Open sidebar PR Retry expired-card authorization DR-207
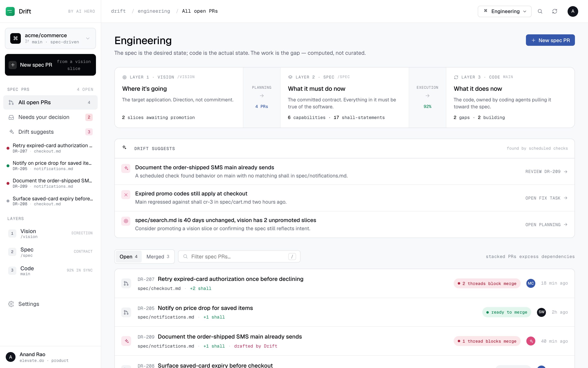 (50, 148)
